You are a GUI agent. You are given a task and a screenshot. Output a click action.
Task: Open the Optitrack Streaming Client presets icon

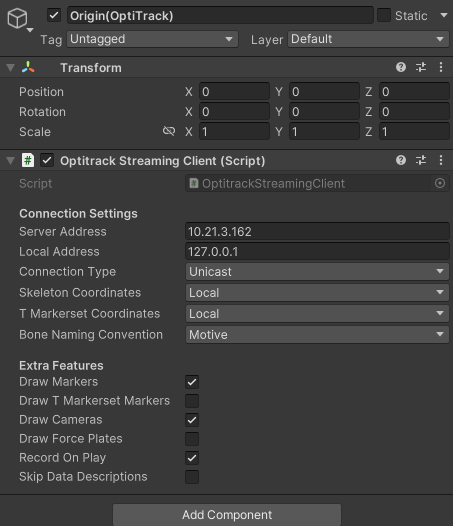point(421,160)
